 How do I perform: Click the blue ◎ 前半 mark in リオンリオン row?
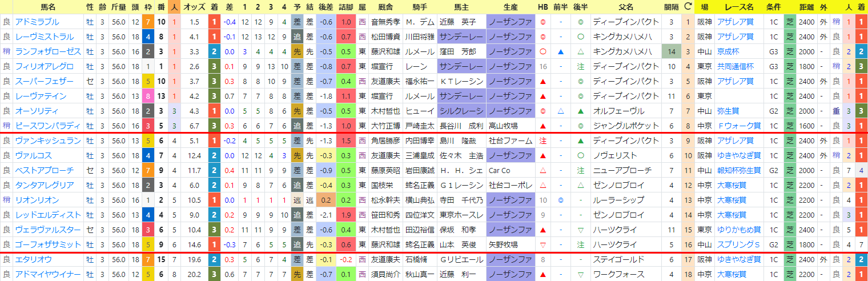click(x=561, y=200)
